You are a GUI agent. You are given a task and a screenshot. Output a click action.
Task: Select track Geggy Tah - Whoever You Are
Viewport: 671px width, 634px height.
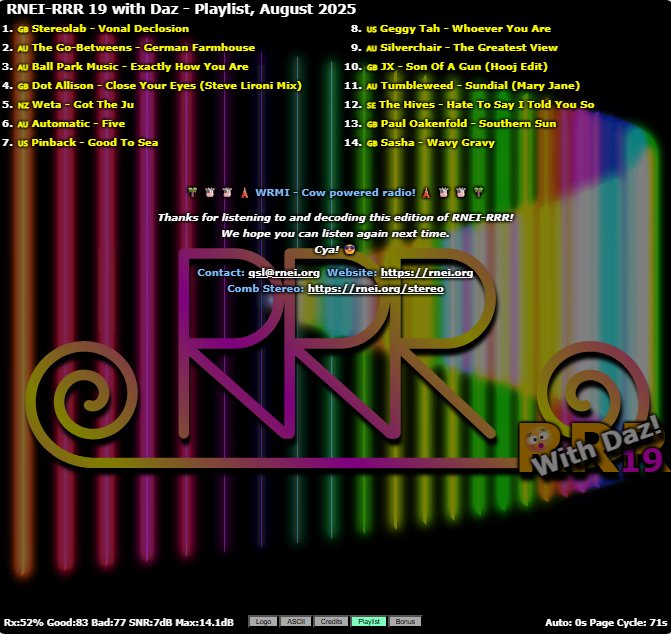tap(465, 29)
